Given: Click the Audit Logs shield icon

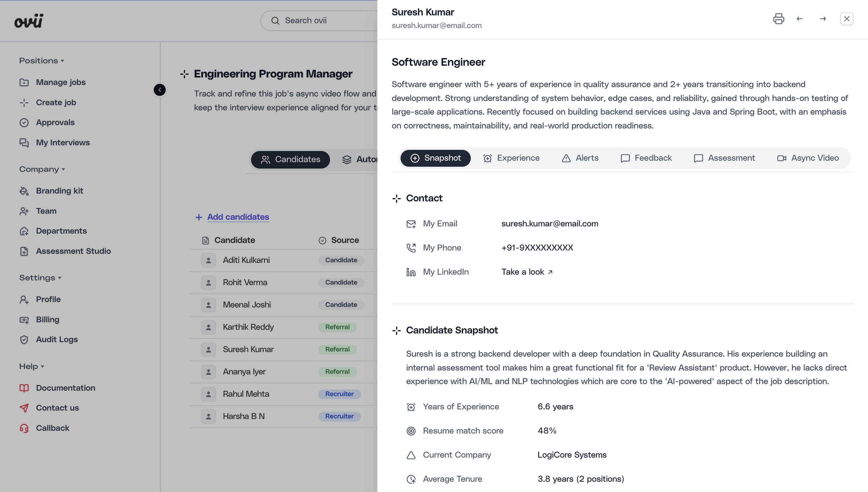Looking at the screenshot, I should coord(24,339).
